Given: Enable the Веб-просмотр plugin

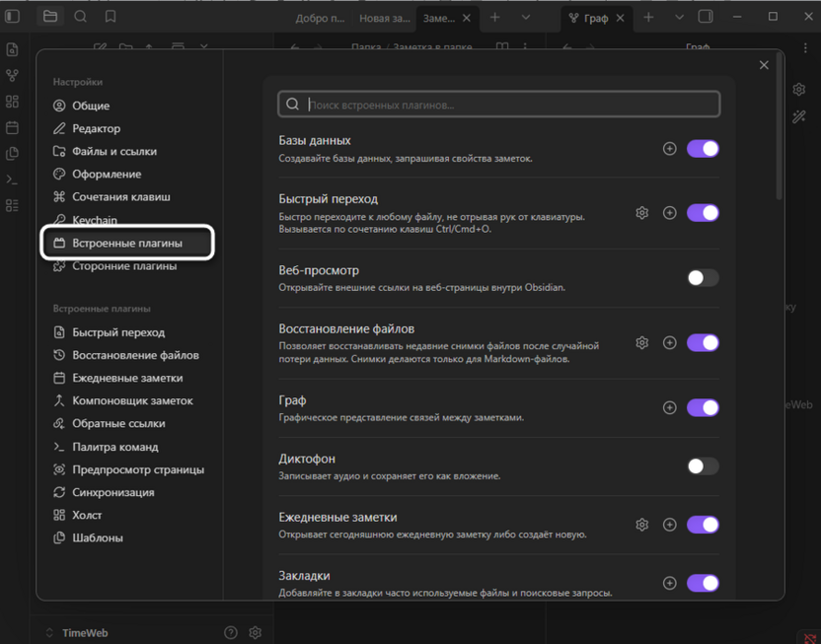Looking at the screenshot, I should [703, 278].
